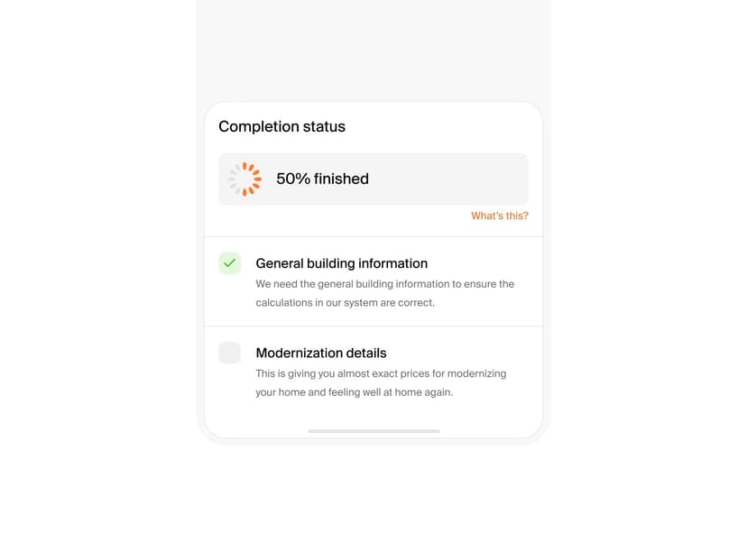The width and height of the screenshot is (747, 560).
Task: Open the "Modernization details" title
Action: tap(320, 353)
